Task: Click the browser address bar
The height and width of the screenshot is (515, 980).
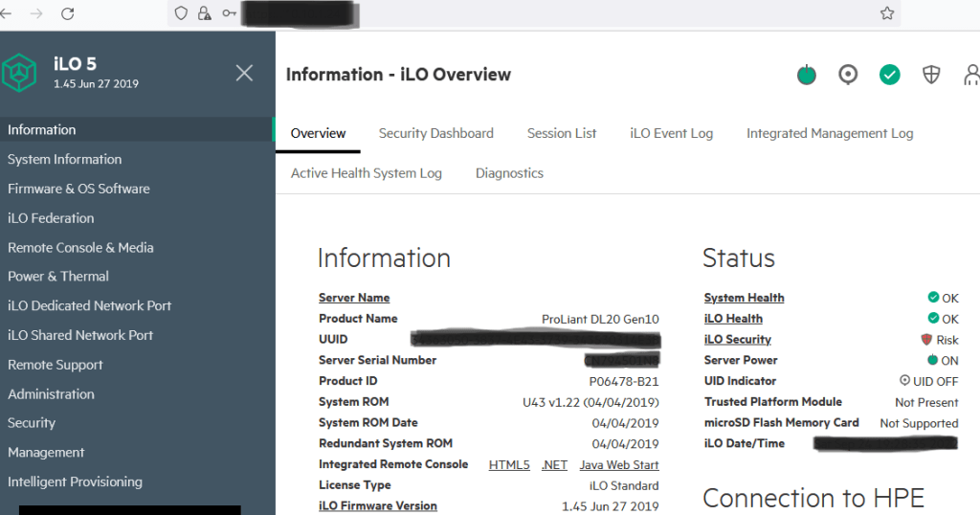Action: pos(534,13)
